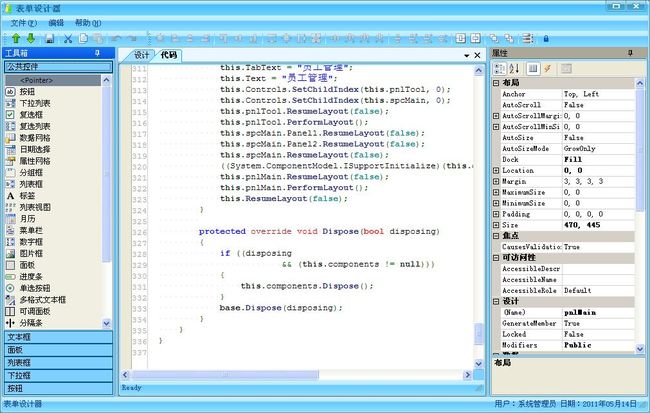The image size is (650, 413).
Task: Open the 面板 toolbox group
Action: click(58, 350)
